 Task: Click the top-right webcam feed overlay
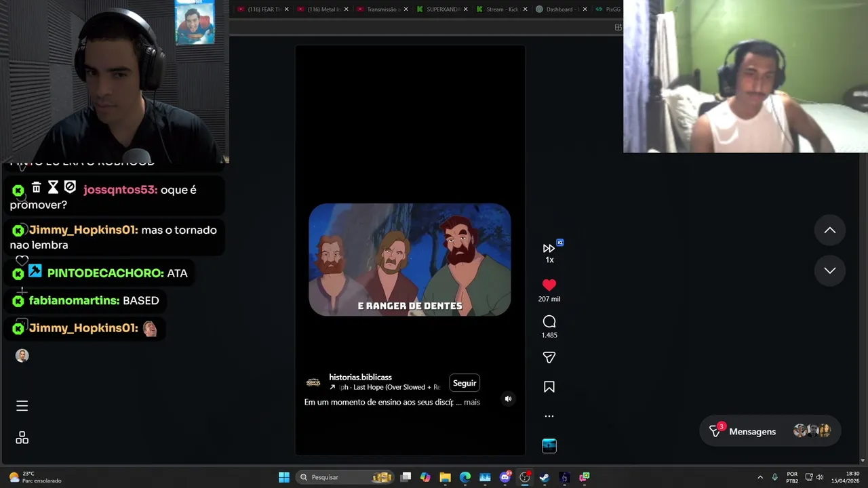745,76
